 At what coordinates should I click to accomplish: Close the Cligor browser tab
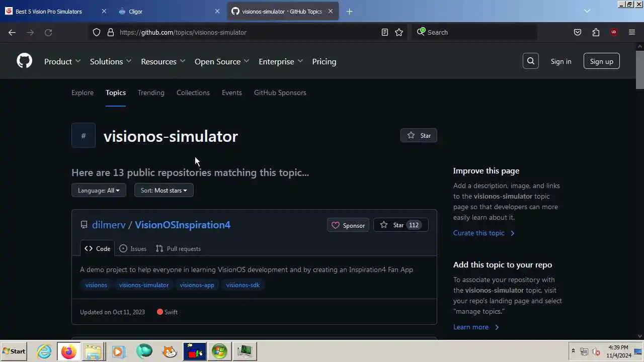(217, 11)
